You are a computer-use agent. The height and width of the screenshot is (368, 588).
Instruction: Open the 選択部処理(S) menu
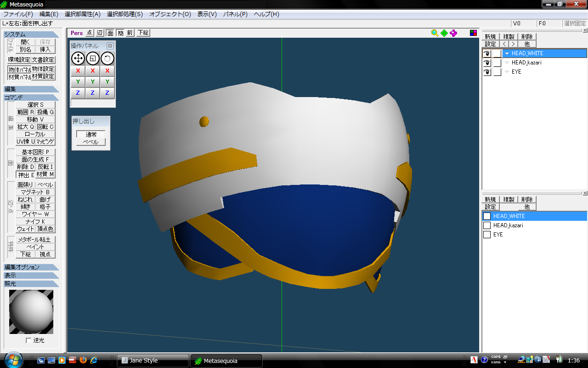pyautogui.click(x=124, y=14)
